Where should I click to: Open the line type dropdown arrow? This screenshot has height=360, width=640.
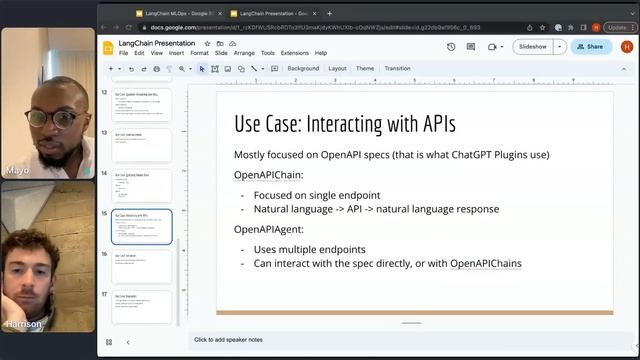click(x=262, y=69)
